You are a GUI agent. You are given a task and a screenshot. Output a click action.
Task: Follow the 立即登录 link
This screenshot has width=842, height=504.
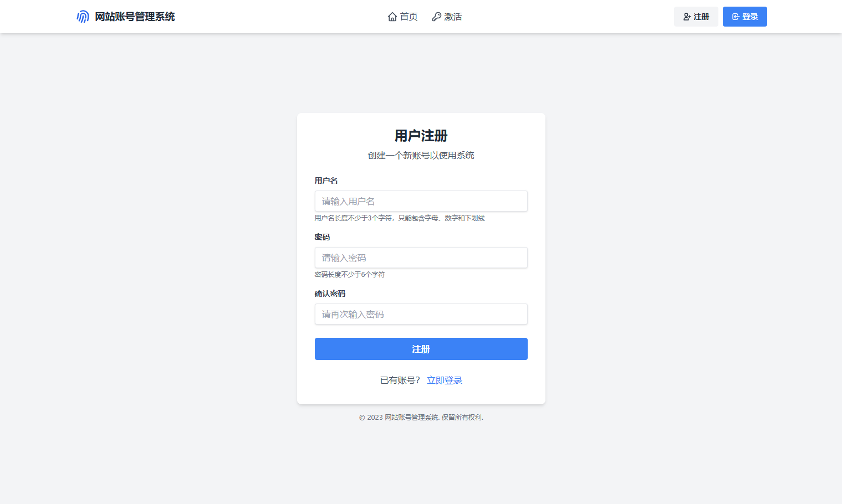pyautogui.click(x=444, y=380)
